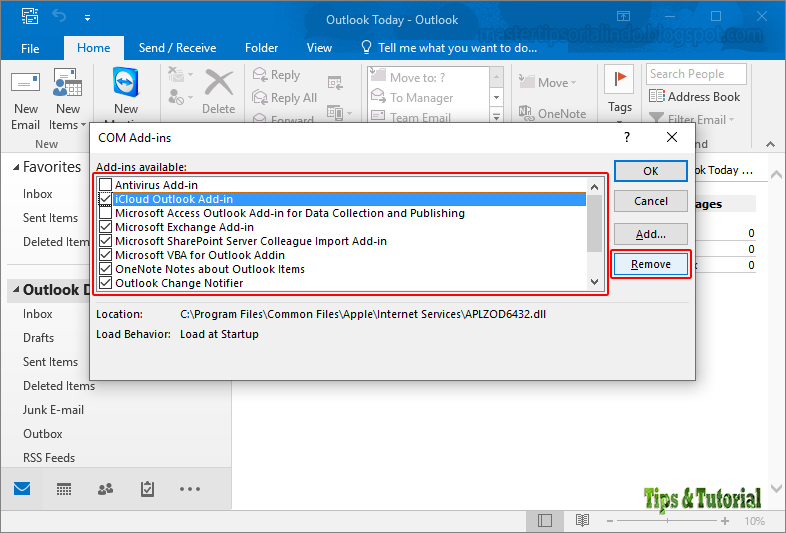Send item to OneNote
Screen dimensions: 786x533
[552, 114]
